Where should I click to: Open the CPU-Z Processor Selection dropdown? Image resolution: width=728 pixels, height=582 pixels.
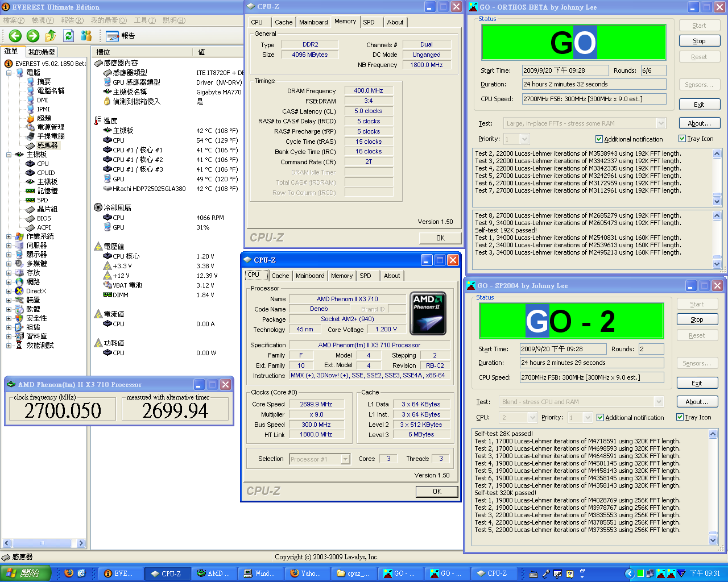click(345, 459)
